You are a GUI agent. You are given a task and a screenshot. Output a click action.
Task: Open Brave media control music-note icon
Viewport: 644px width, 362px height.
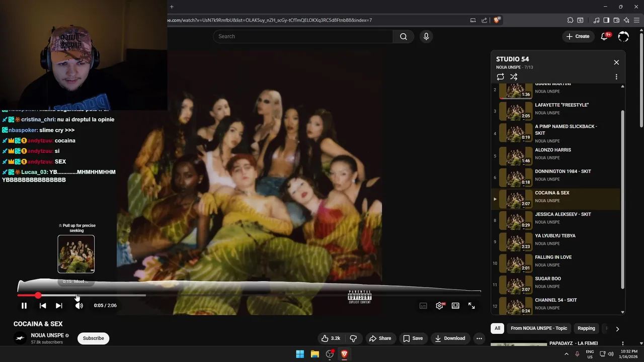click(x=596, y=20)
